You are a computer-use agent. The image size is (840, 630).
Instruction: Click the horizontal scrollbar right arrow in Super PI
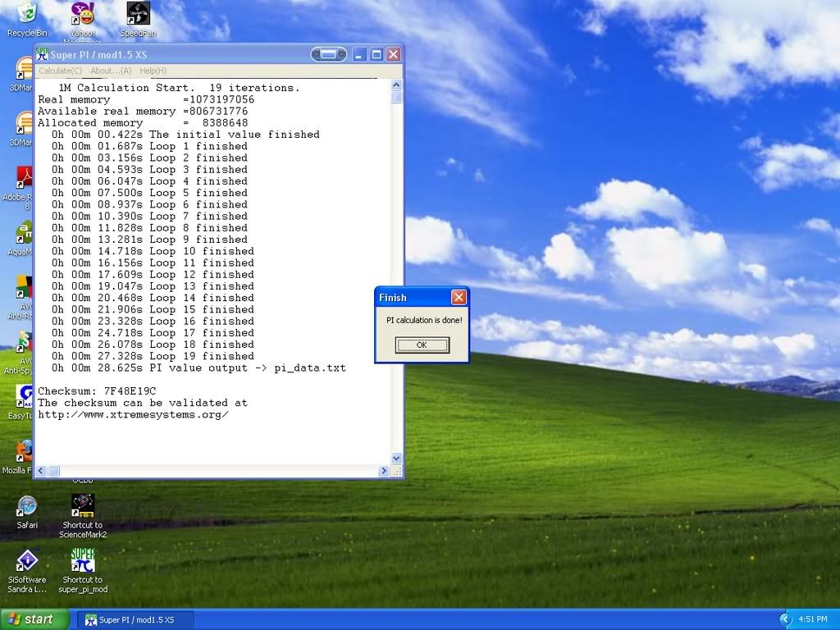tap(384, 471)
